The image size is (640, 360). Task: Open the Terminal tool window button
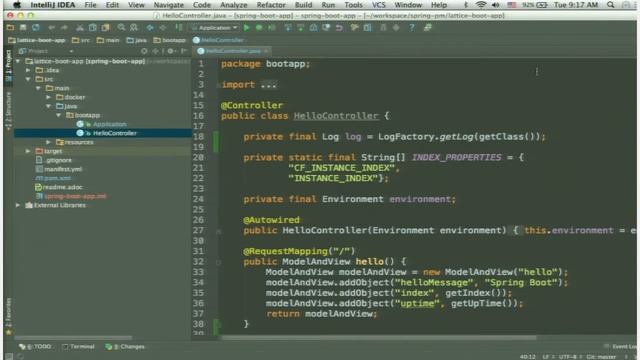[x=78, y=347]
